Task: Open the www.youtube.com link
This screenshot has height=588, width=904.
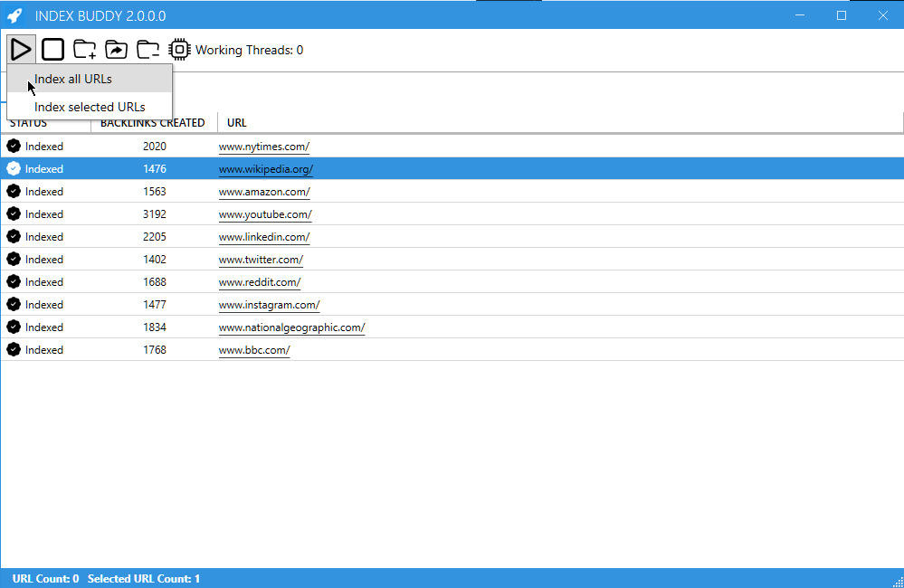Action: (x=264, y=213)
